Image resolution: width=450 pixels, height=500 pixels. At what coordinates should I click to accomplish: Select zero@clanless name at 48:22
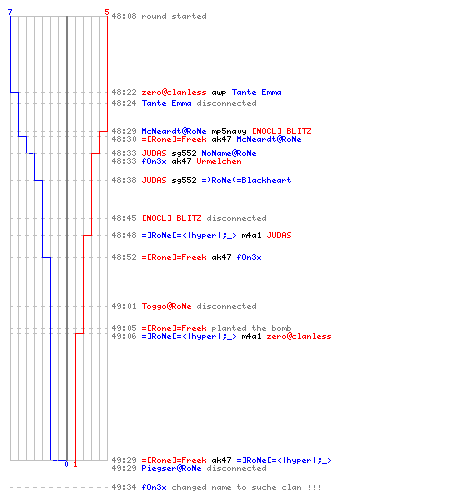(174, 92)
